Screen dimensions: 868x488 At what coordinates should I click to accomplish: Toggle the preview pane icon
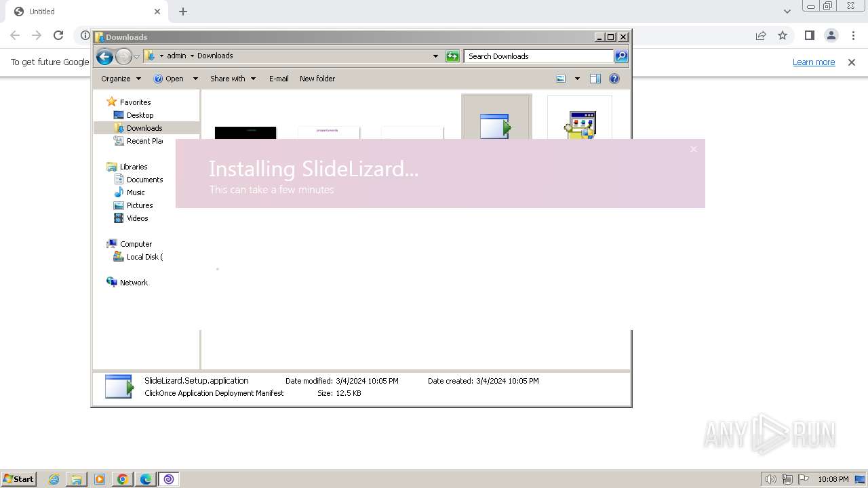(595, 79)
